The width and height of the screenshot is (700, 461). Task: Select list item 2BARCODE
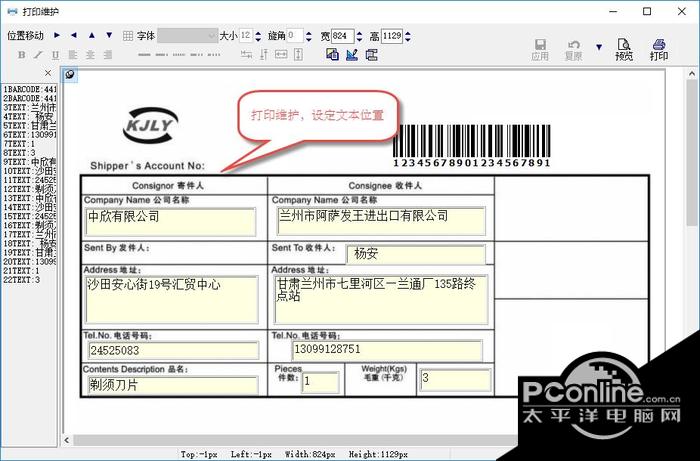pyautogui.click(x=29, y=99)
